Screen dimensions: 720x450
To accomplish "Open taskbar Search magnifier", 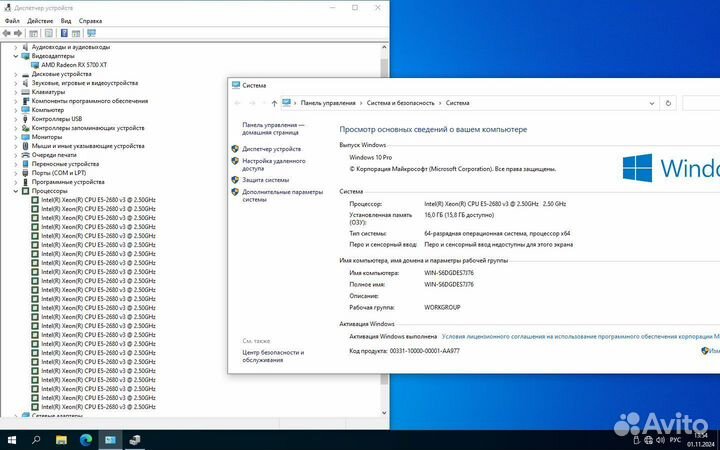I will [x=36, y=440].
